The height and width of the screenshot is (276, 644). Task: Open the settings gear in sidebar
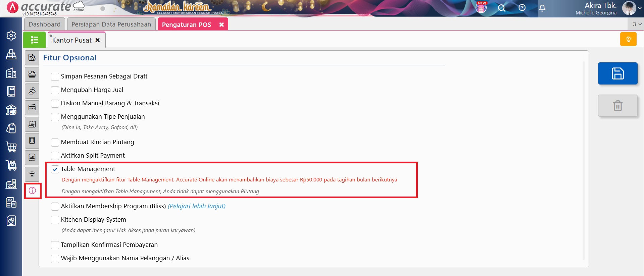click(x=11, y=36)
